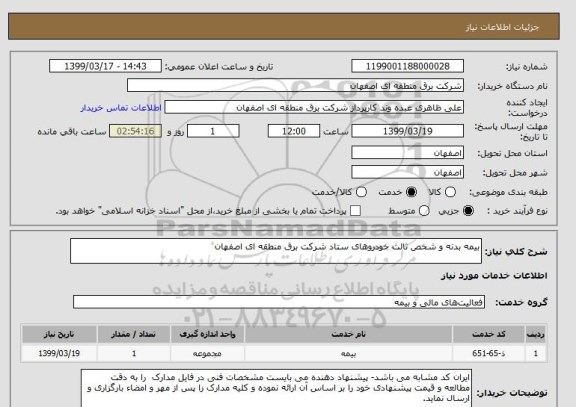
Task: Click need date cell 1399/03/19 in table
Action: (x=59, y=353)
